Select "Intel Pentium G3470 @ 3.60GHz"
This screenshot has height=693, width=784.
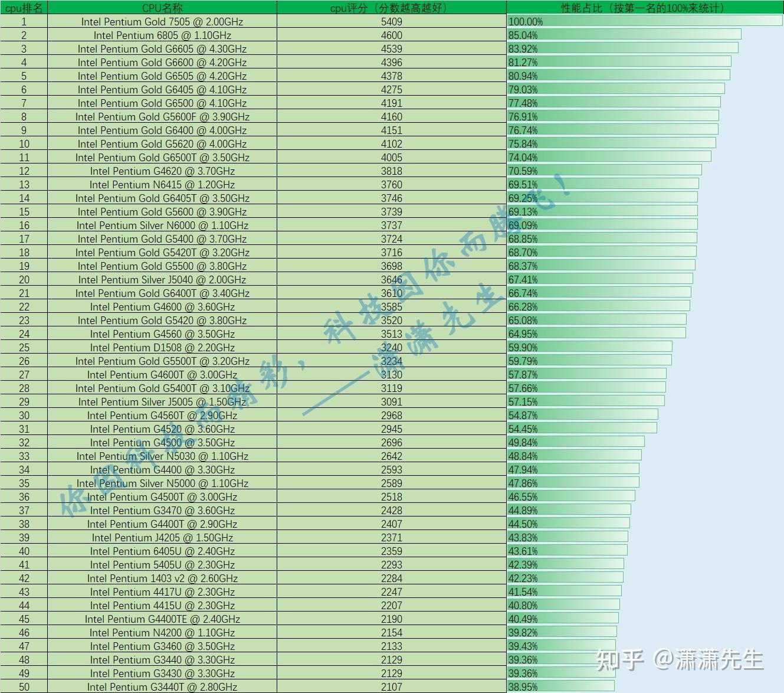point(162,510)
